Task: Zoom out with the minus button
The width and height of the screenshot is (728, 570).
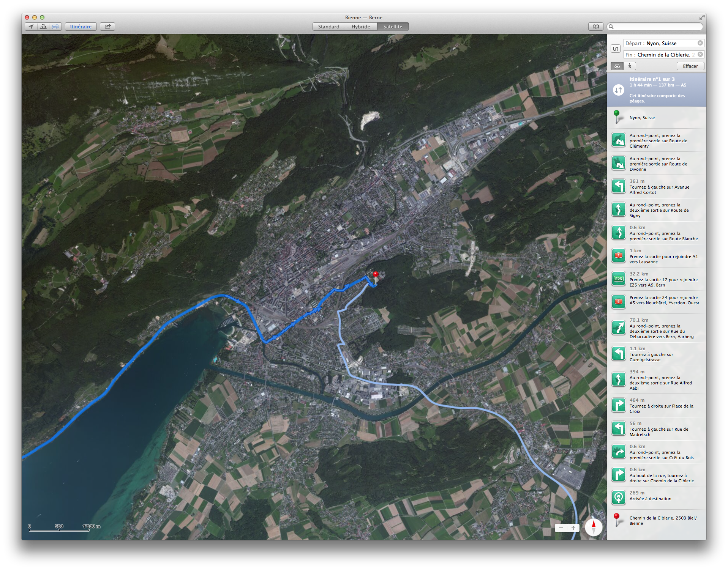Action: 561,528
